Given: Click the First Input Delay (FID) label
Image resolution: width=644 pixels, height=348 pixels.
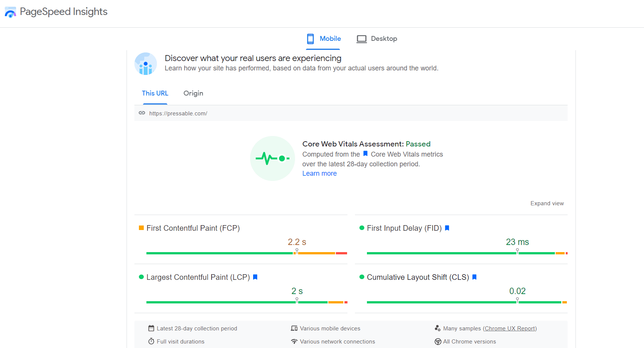Looking at the screenshot, I should 404,228.
